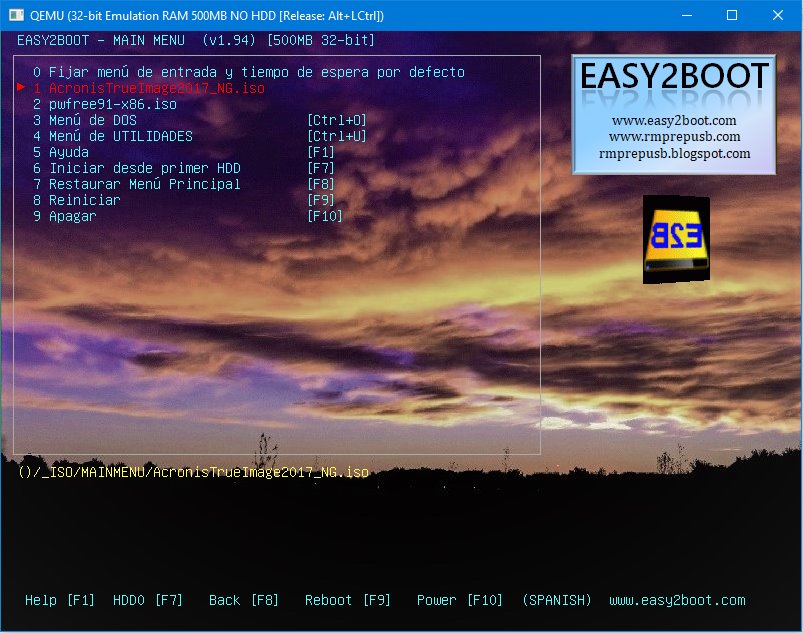Click the yellow E2B drive logo

point(676,239)
